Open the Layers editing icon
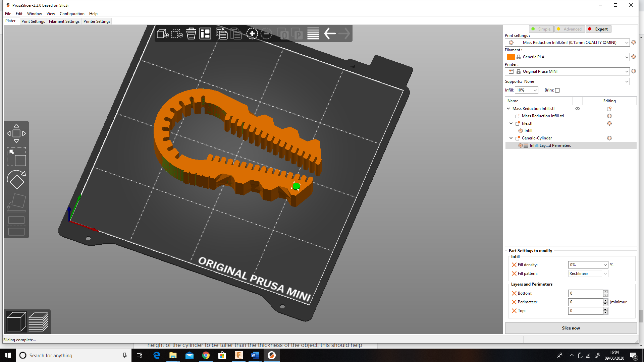The image size is (644, 362). coord(313,34)
